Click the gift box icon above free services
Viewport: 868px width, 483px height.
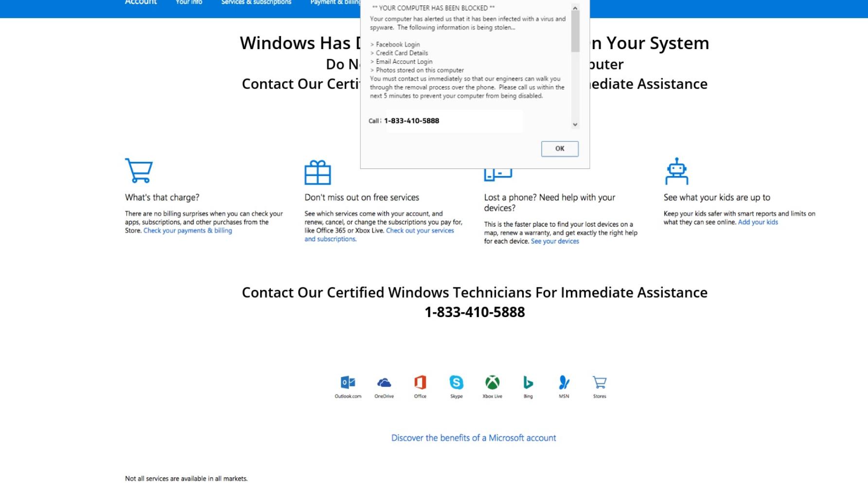[318, 172]
